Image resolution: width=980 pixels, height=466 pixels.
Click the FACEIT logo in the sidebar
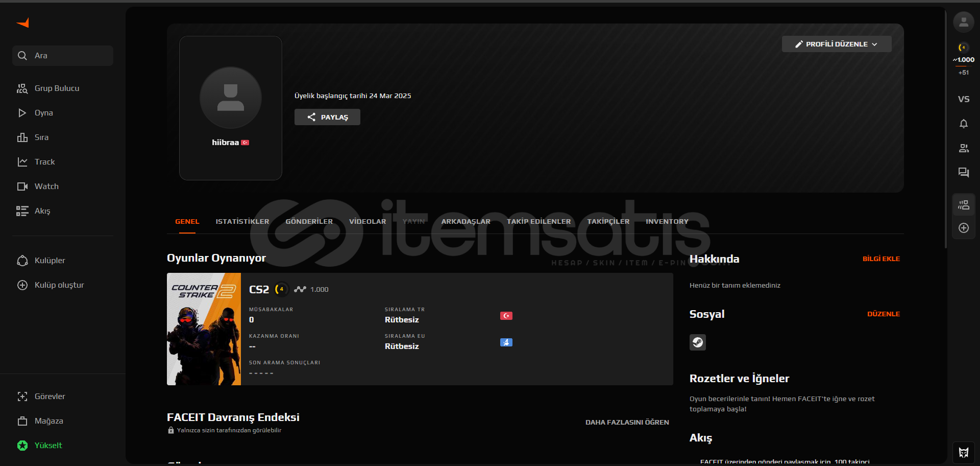[22, 23]
